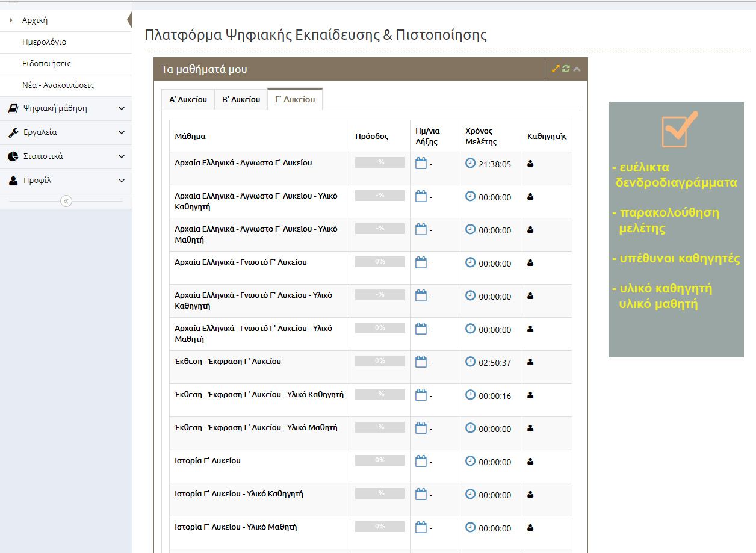Click calendar icon for Ιστορία Γ' Λυκείου - Υλικό Μαθητή
This screenshot has height=553, width=756.
coord(421,528)
